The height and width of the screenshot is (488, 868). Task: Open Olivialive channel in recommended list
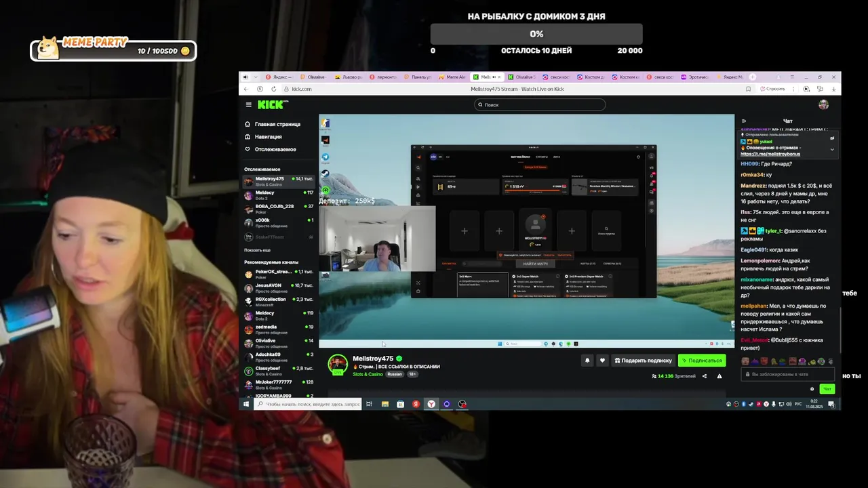(x=279, y=343)
